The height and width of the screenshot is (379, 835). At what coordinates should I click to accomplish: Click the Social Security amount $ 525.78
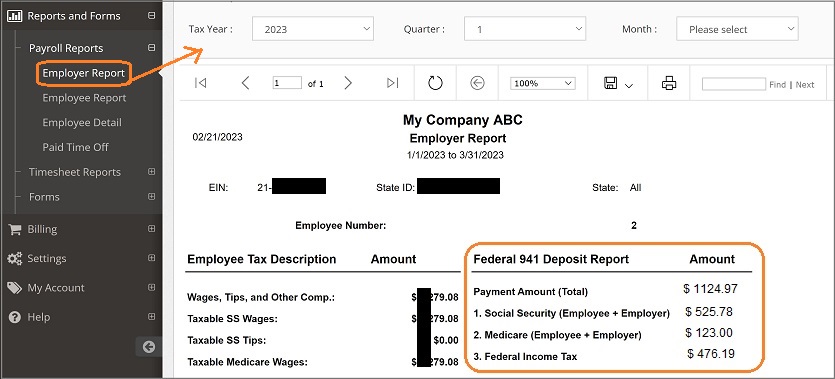point(709,311)
